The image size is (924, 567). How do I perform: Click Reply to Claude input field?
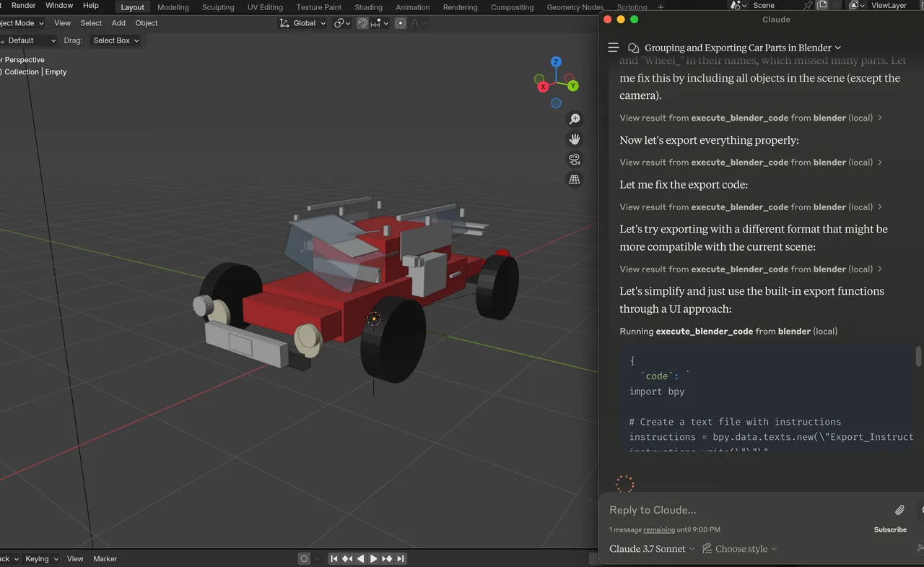pyautogui.click(x=747, y=510)
